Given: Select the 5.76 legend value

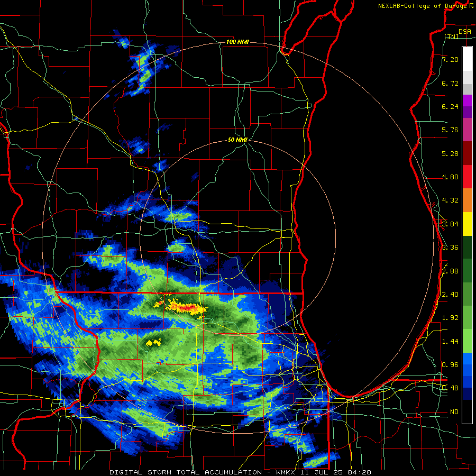Looking at the screenshot, I should pos(450,130).
